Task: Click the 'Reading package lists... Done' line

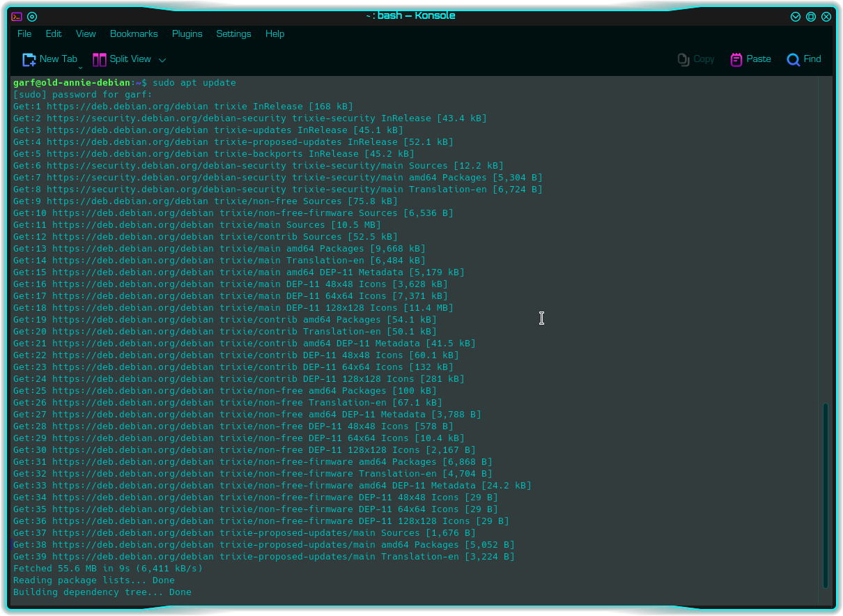Action: click(x=94, y=580)
